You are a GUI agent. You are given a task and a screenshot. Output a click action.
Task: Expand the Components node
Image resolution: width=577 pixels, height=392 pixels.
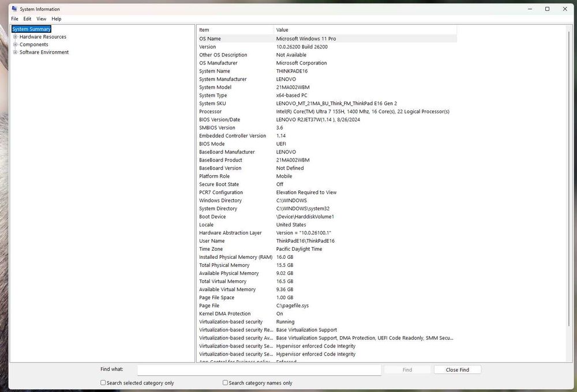click(15, 44)
